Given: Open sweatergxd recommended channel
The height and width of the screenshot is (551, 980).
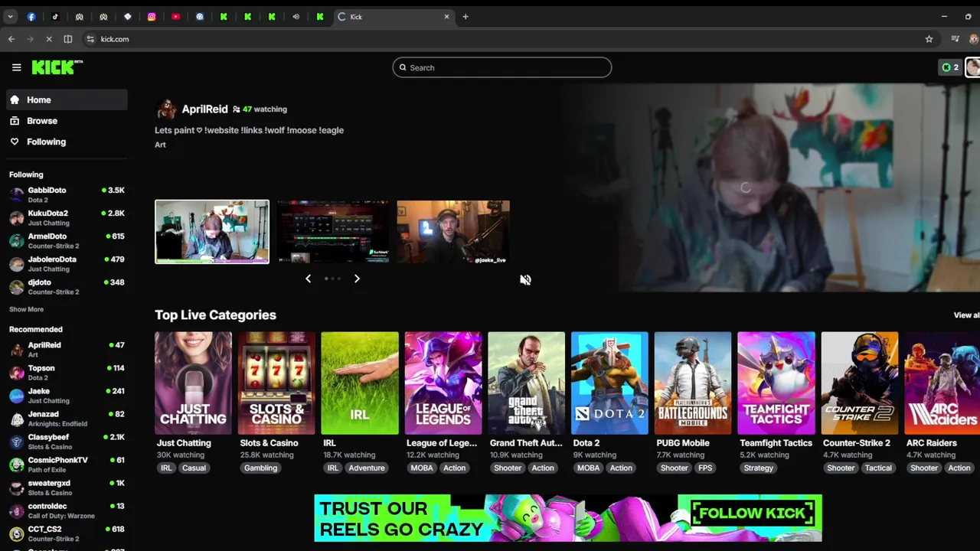Looking at the screenshot, I should 66,487.
